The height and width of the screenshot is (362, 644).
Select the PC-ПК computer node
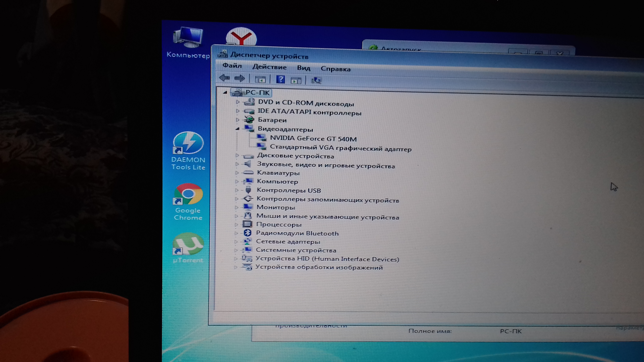point(257,93)
